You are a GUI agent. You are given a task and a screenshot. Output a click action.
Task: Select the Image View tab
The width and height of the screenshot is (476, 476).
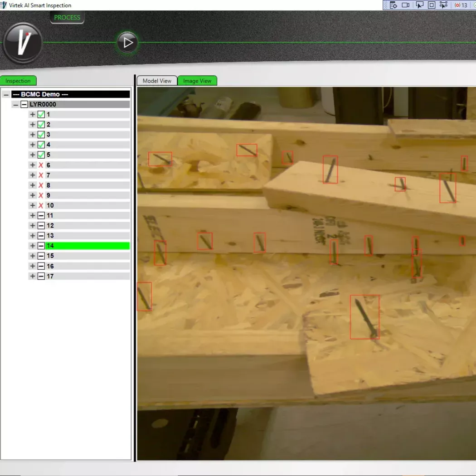point(197,81)
